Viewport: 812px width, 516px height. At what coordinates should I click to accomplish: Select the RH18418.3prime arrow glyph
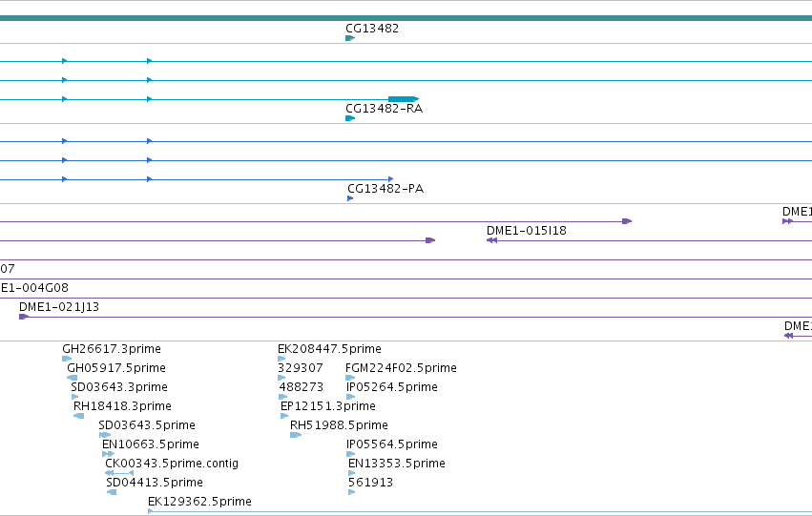pos(78,416)
